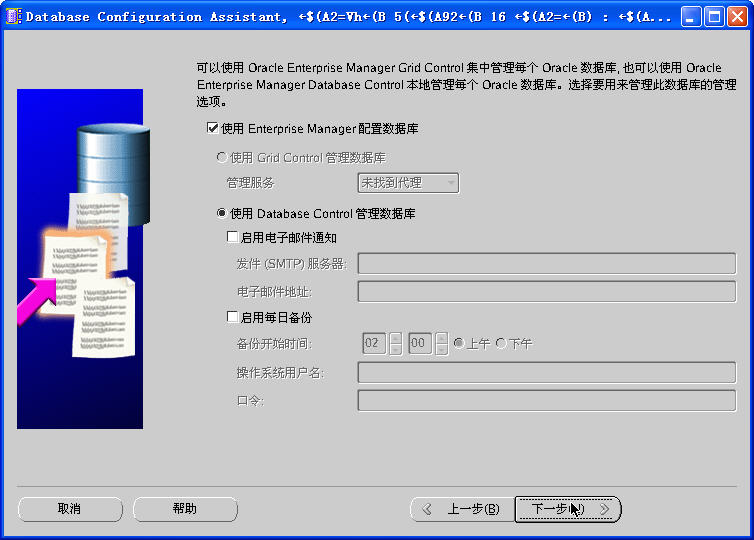Increase the backup hour with the up arrow
The image size is (754, 540).
pos(395,338)
